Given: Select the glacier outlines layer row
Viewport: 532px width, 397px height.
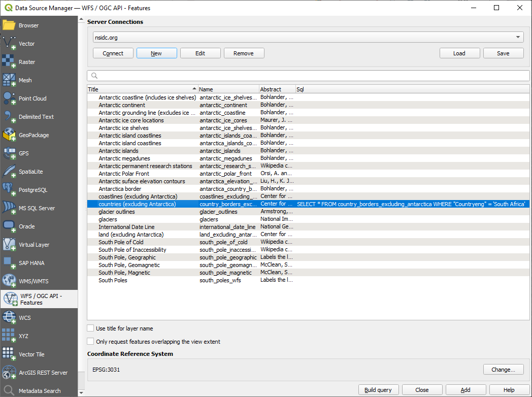Looking at the screenshot, I should tap(117, 212).
